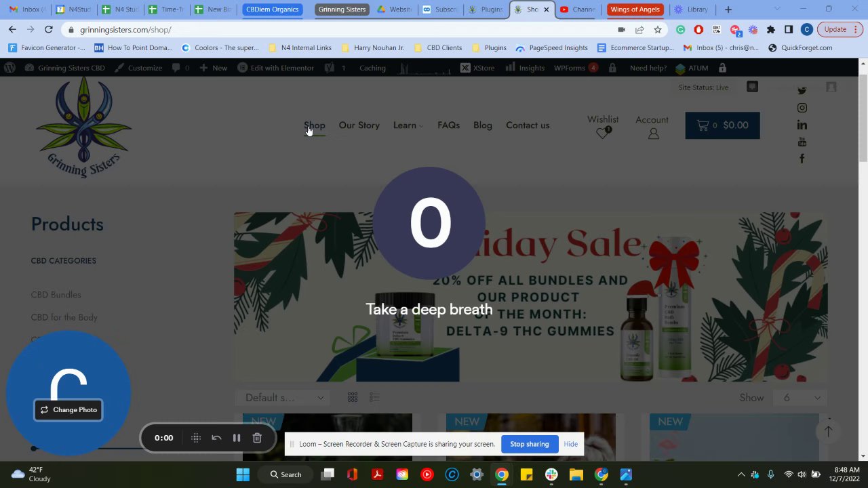Screen dimensions: 868x488
Task: Open Coolors bookmark
Action: tap(220, 48)
